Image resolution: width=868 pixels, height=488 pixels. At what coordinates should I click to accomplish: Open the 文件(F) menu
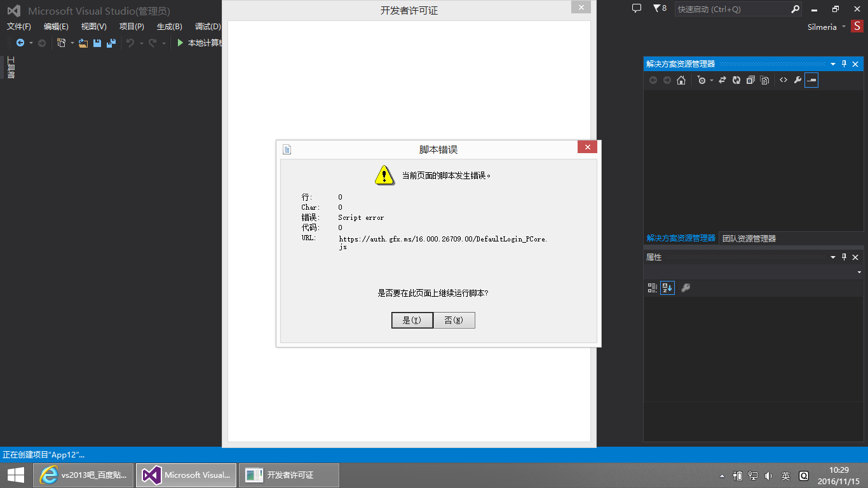coord(19,26)
